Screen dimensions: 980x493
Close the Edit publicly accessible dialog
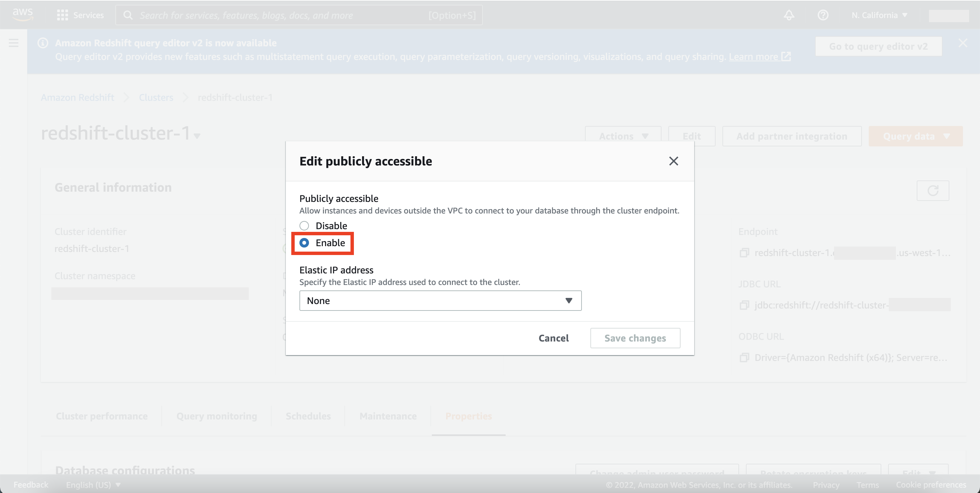click(673, 161)
